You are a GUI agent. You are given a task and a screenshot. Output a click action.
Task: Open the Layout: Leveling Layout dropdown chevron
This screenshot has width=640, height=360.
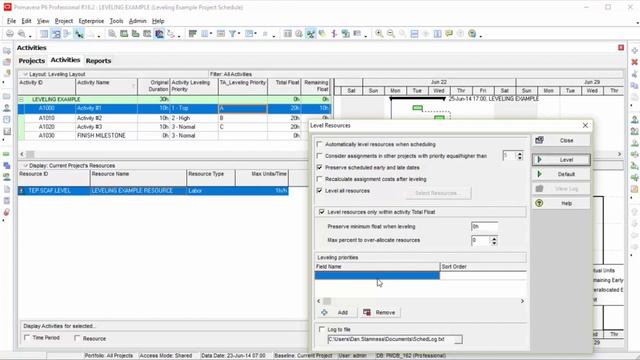click(x=25, y=74)
